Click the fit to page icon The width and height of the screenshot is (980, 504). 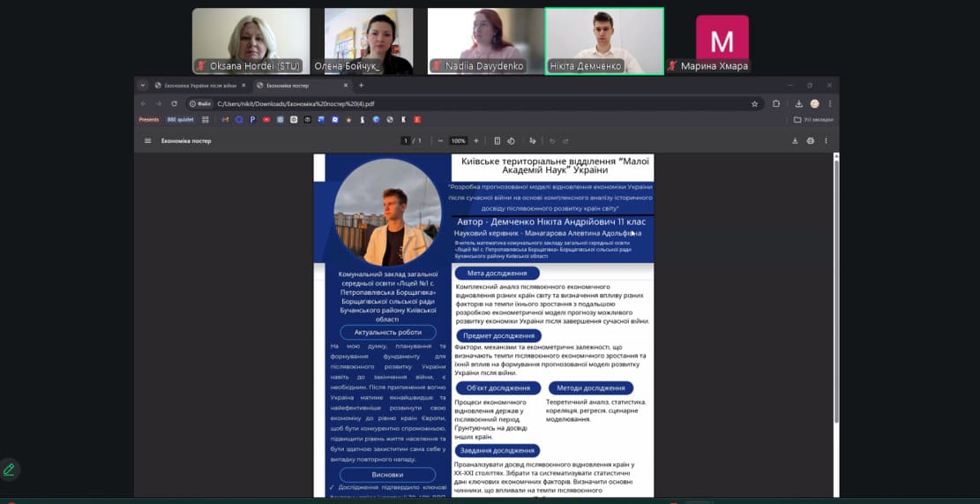497,140
